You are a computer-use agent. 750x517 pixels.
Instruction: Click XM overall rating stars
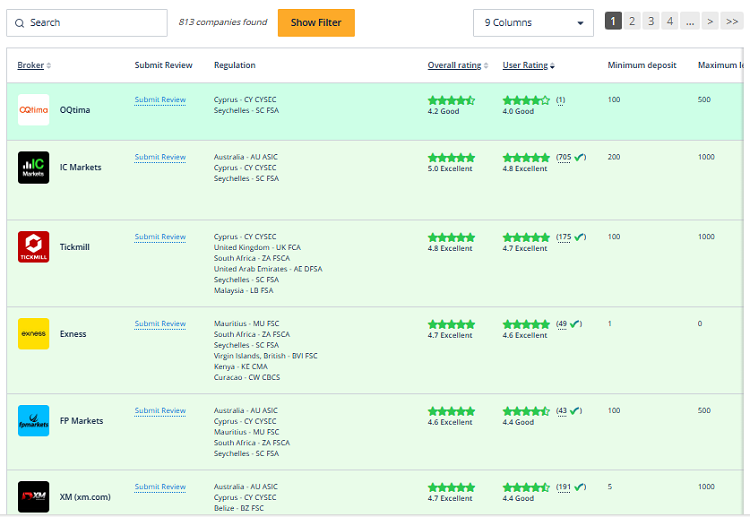[451, 487]
